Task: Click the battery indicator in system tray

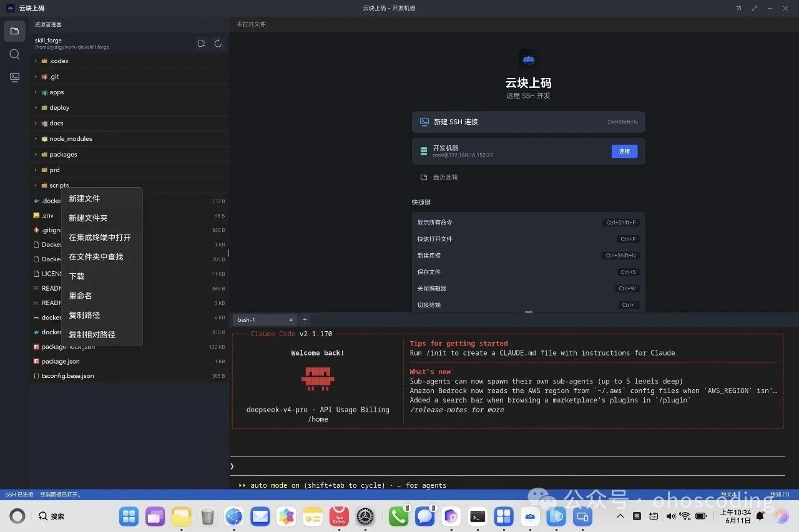Action: click(x=701, y=516)
